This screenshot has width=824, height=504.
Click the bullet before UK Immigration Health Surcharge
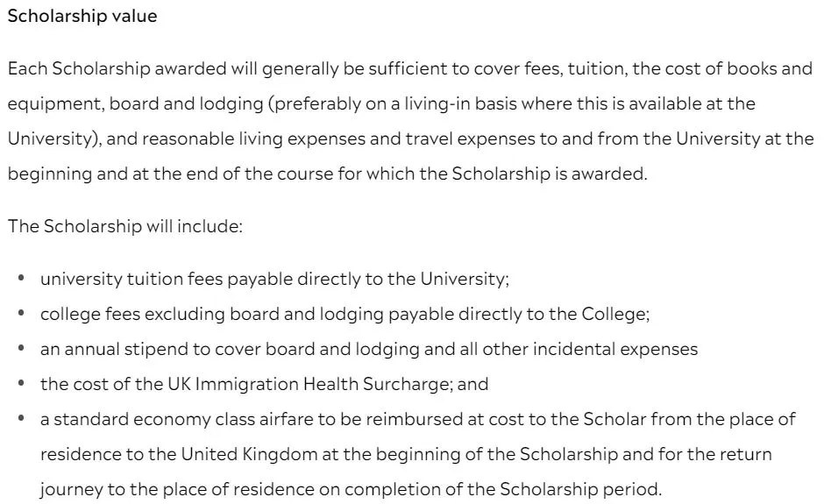21,383
